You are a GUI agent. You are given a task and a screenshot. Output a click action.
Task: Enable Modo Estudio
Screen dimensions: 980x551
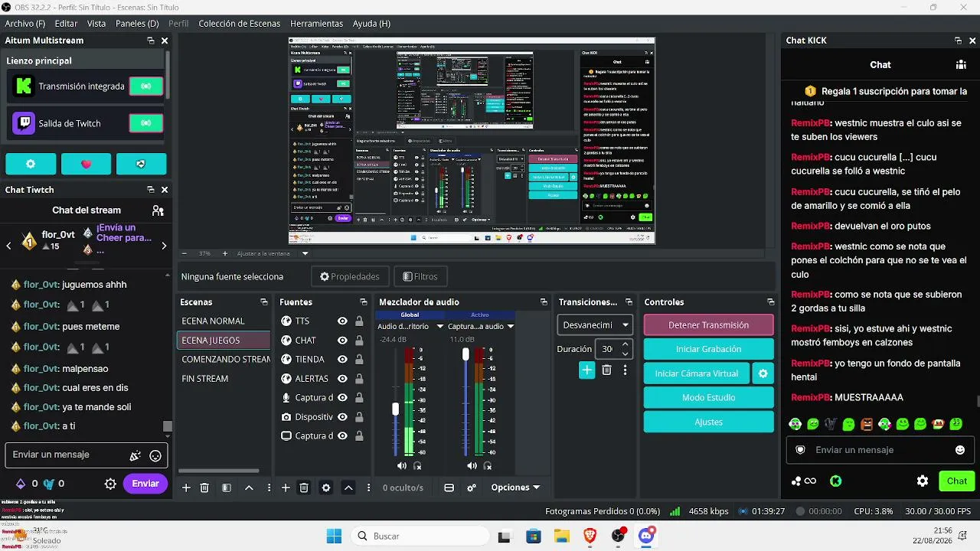[709, 398]
